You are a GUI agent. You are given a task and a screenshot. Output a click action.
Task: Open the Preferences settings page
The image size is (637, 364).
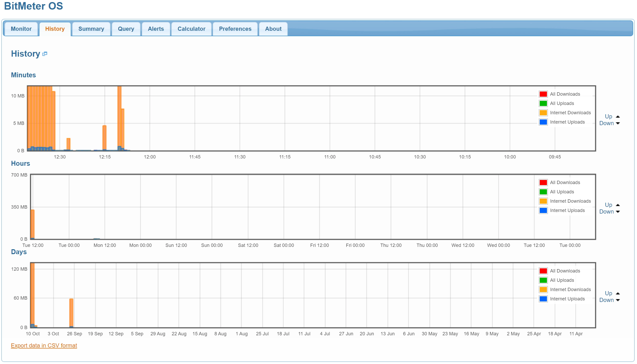[235, 28]
